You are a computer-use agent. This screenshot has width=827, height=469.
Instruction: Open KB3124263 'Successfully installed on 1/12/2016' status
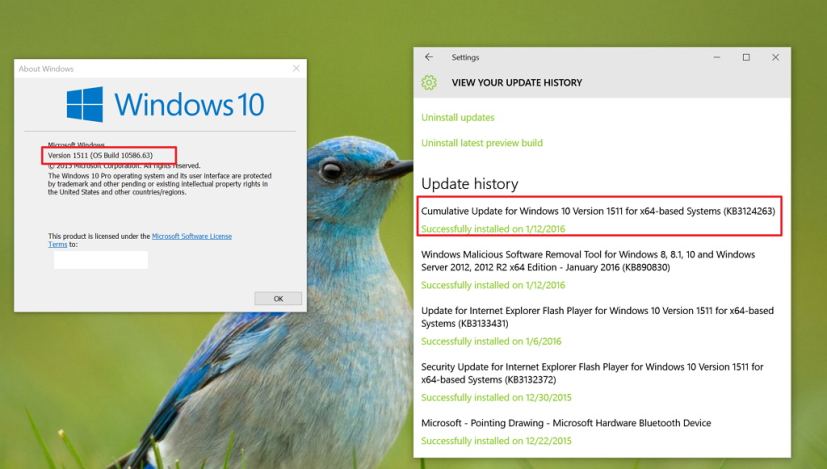click(493, 229)
